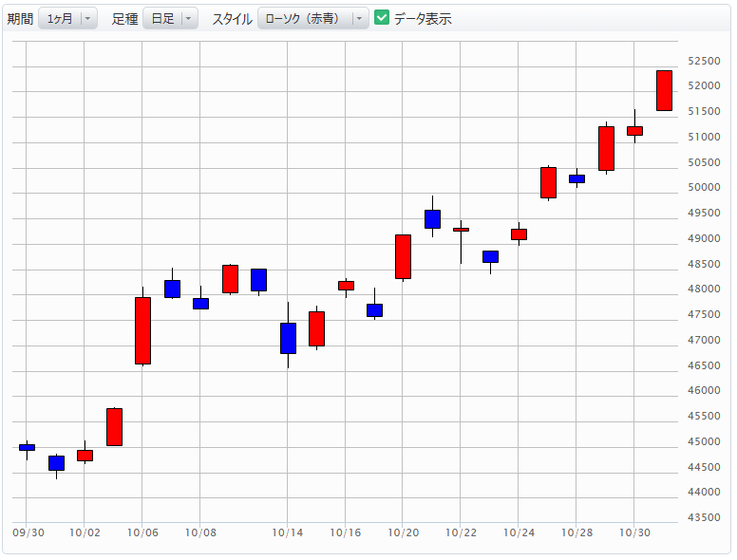737x560 pixels.
Task: Select the red candle on 10/24
Action: 519,234
